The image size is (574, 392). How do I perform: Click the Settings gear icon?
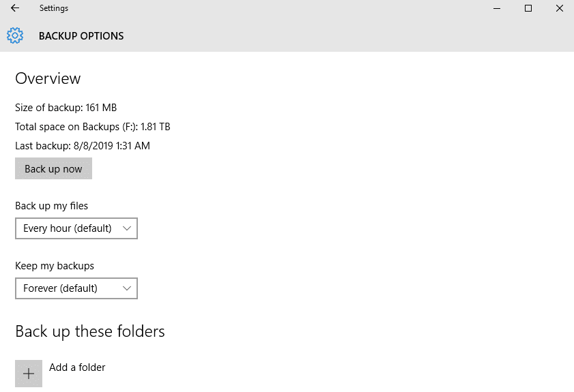tap(15, 35)
